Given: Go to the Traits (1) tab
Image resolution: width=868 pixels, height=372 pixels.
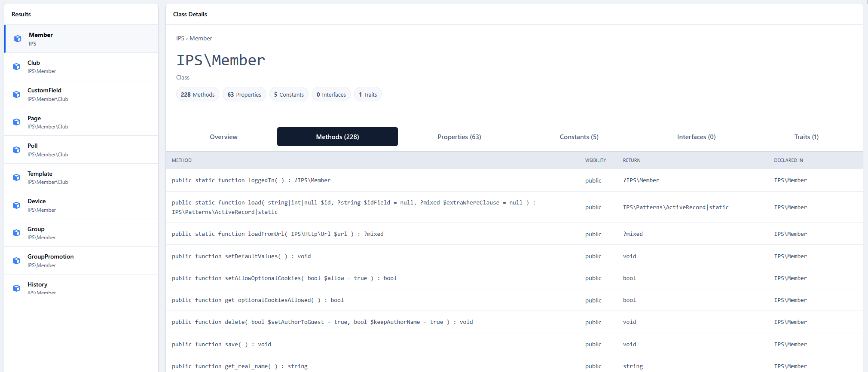Looking at the screenshot, I should coord(806,137).
